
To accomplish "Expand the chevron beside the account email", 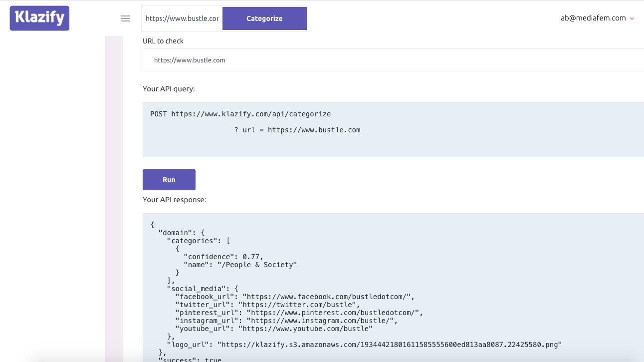I will [632, 18].
